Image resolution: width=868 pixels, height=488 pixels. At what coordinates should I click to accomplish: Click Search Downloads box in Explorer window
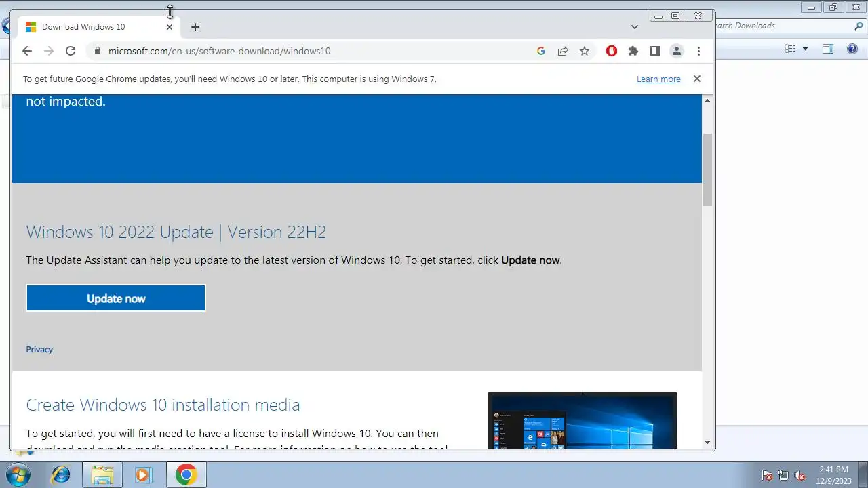pyautogui.click(x=783, y=26)
